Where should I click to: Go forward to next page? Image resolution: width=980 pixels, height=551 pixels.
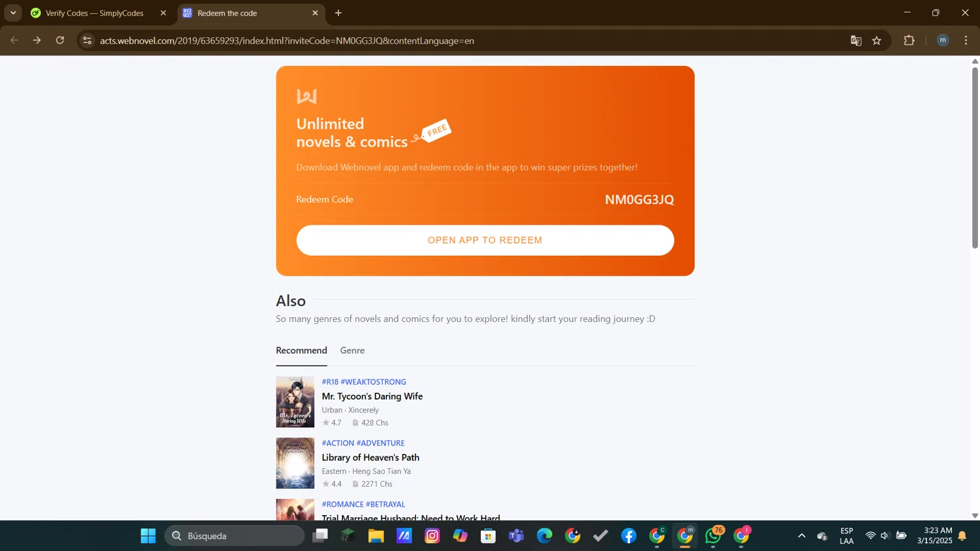click(x=37, y=40)
